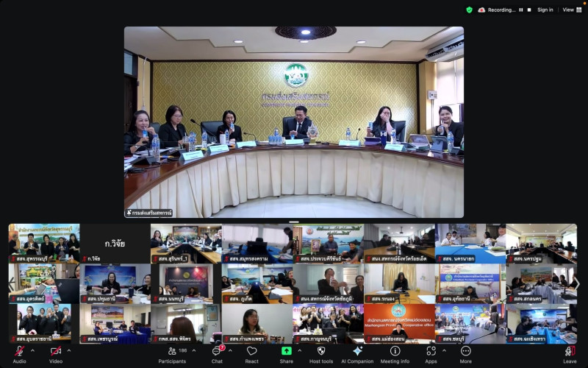This screenshot has width=588, height=368.
Task: Open the More menu
Action: (465, 354)
